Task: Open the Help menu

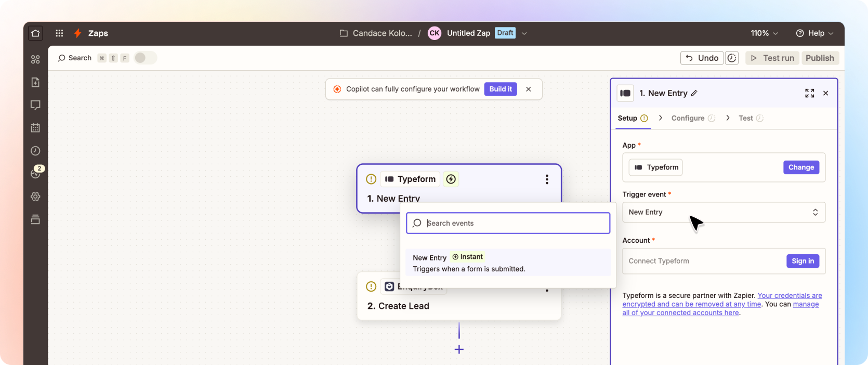Action: (x=814, y=33)
